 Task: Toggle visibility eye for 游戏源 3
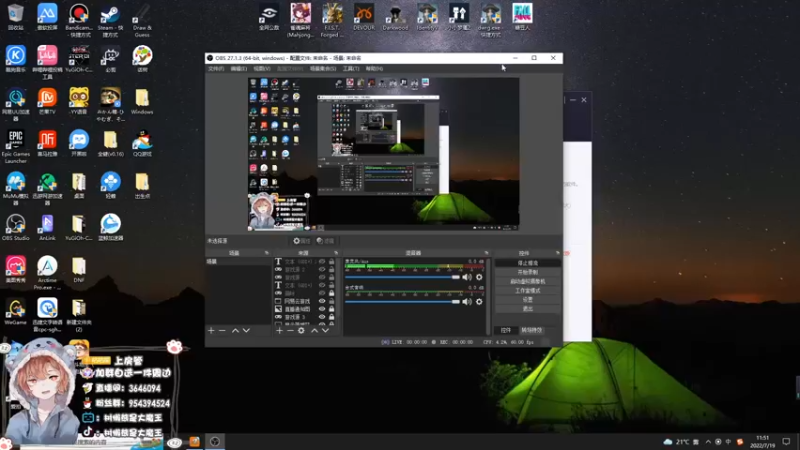coord(322,317)
